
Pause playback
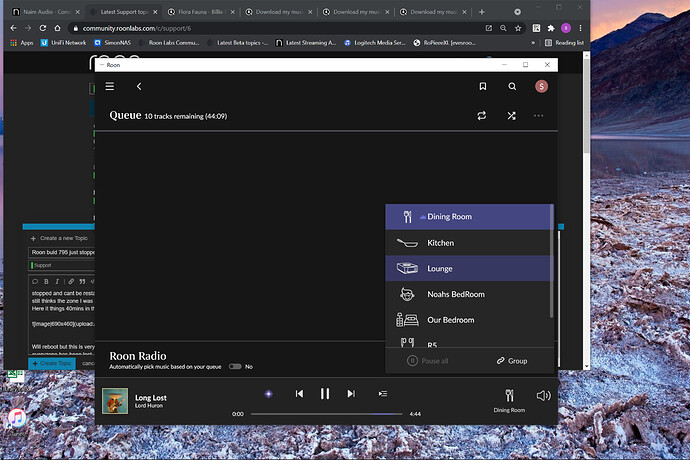pos(325,394)
